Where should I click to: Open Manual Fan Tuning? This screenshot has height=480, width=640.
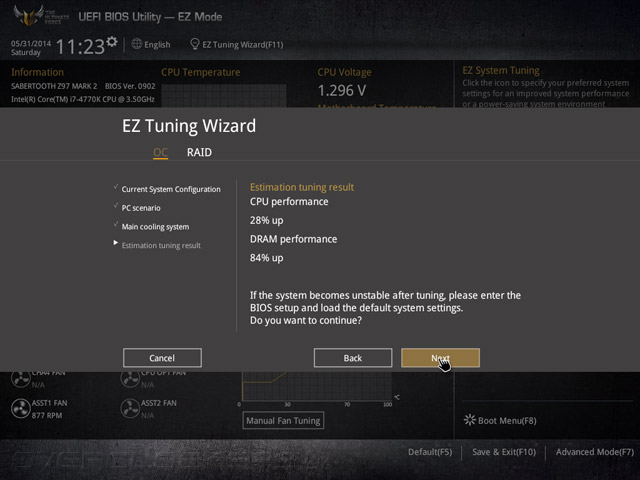[x=283, y=420]
